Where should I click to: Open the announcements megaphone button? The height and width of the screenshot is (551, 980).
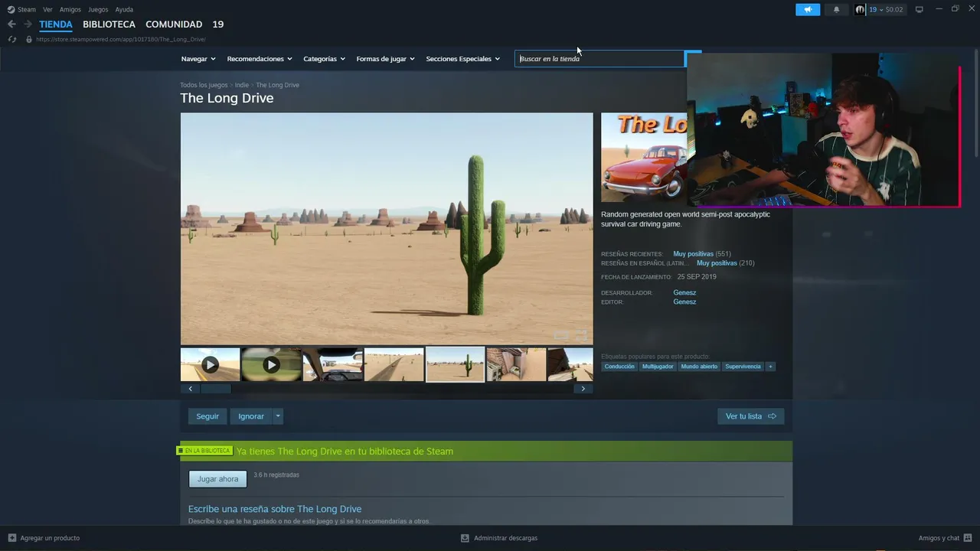[x=808, y=9]
